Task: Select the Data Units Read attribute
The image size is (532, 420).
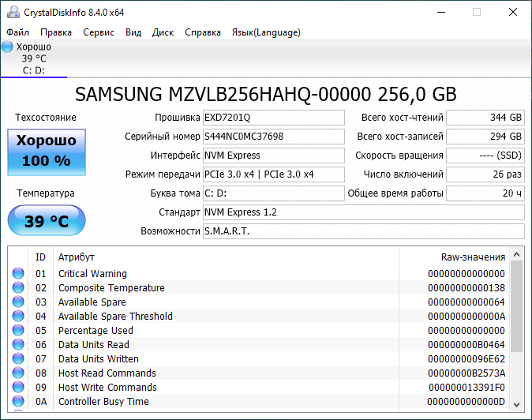Action: 94,345
